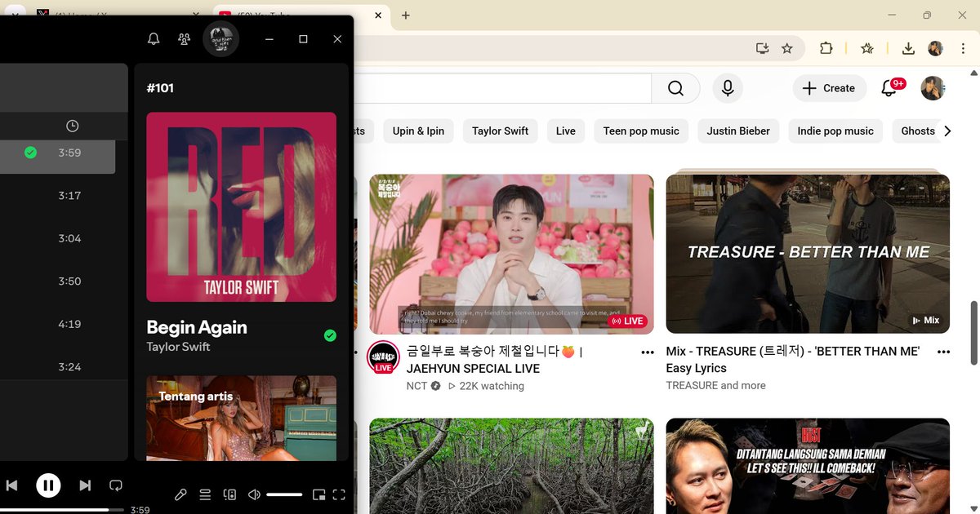Open the DITANTANG LANGSUNG SAMA DEMIAN video thumbnail
This screenshot has width=980, height=514.
point(808,466)
